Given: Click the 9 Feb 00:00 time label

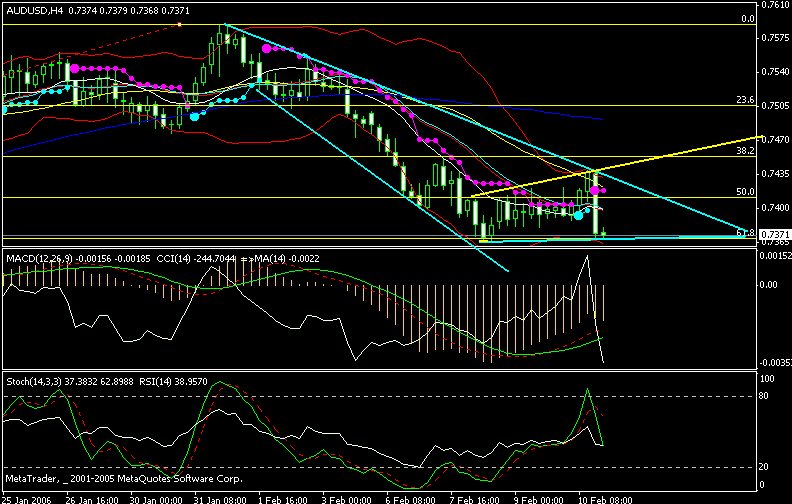Looking at the screenshot, I should click(x=540, y=500).
